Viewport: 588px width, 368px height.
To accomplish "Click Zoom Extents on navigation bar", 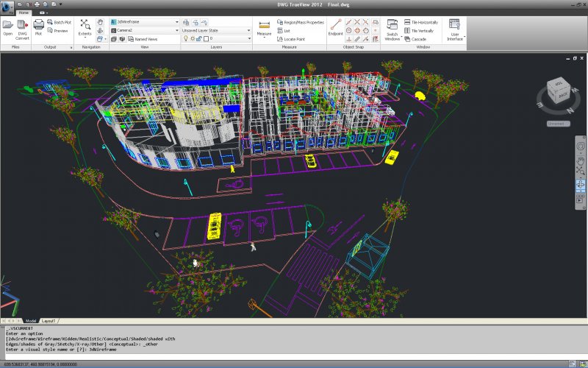I will (581, 171).
